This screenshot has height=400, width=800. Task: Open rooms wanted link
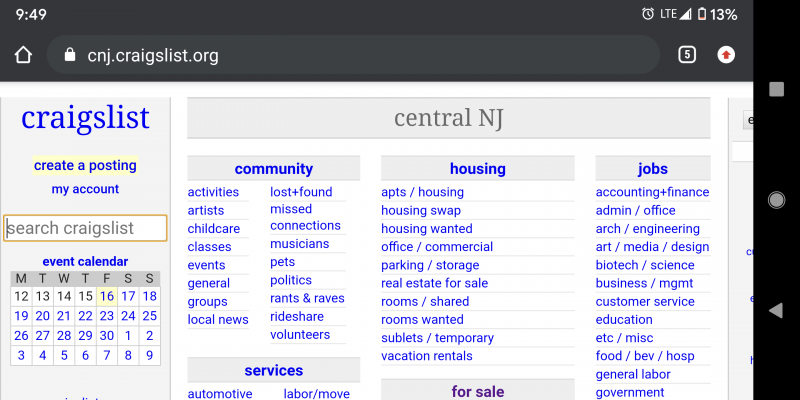tap(422, 319)
